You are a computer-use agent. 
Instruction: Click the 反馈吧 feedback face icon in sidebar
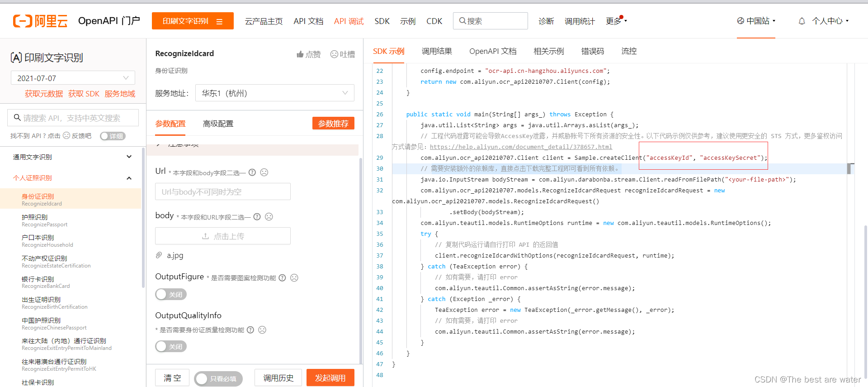(66, 136)
